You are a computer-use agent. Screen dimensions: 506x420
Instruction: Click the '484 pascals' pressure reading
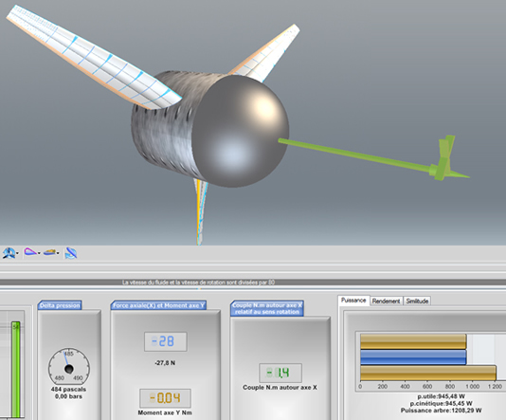pos(68,390)
